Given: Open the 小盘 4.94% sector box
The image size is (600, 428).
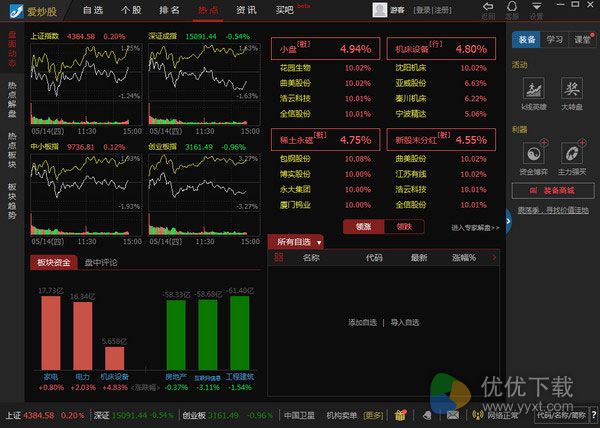Looking at the screenshot, I should click(x=326, y=49).
